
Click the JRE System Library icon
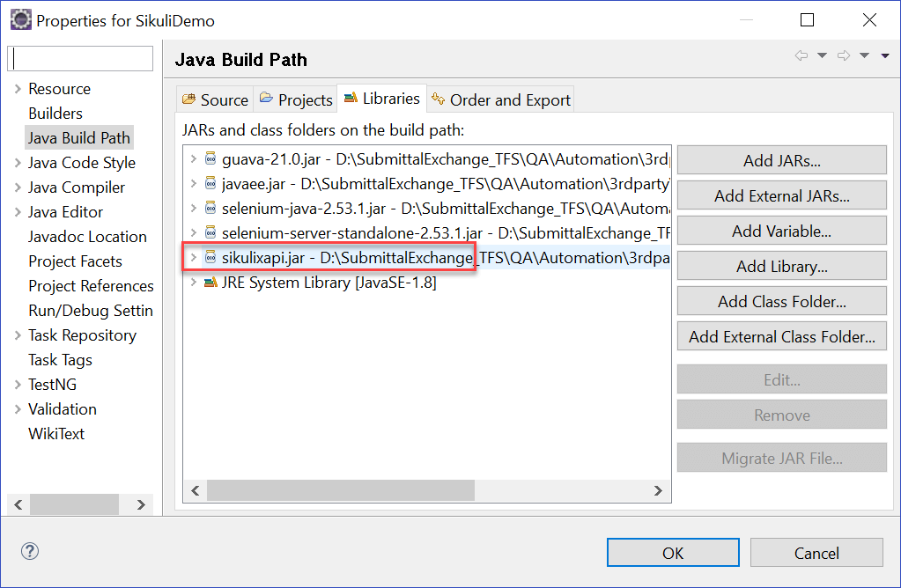coord(210,283)
